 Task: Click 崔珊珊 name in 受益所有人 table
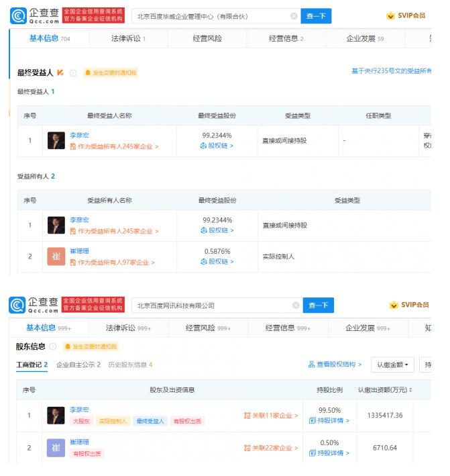point(79,251)
